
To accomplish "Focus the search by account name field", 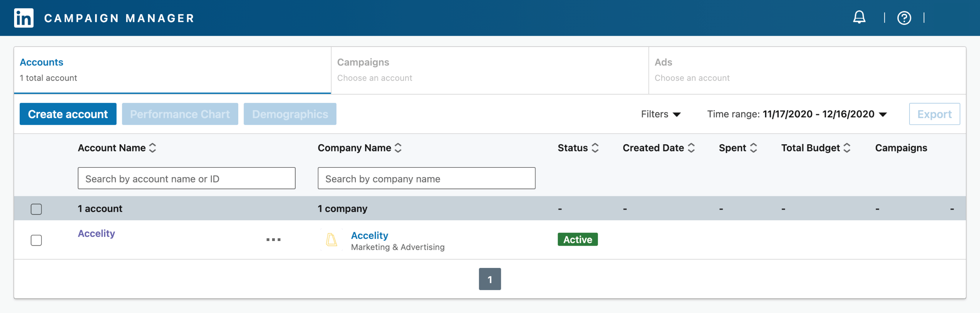I will pyautogui.click(x=187, y=178).
